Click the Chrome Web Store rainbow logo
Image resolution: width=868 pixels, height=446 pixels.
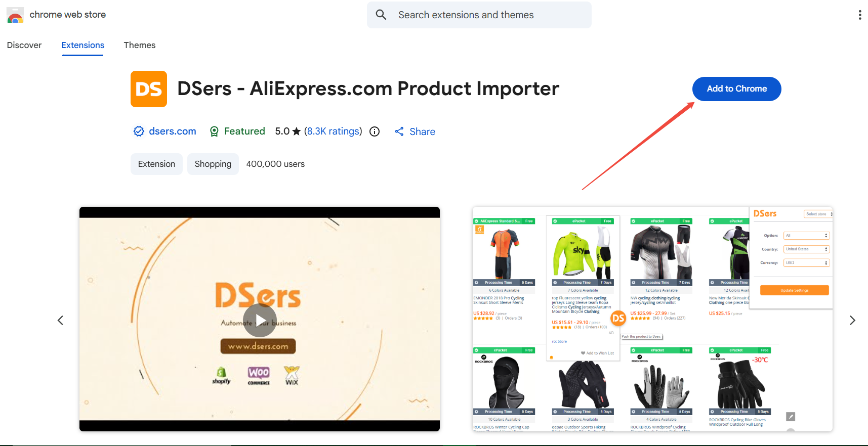click(15, 15)
